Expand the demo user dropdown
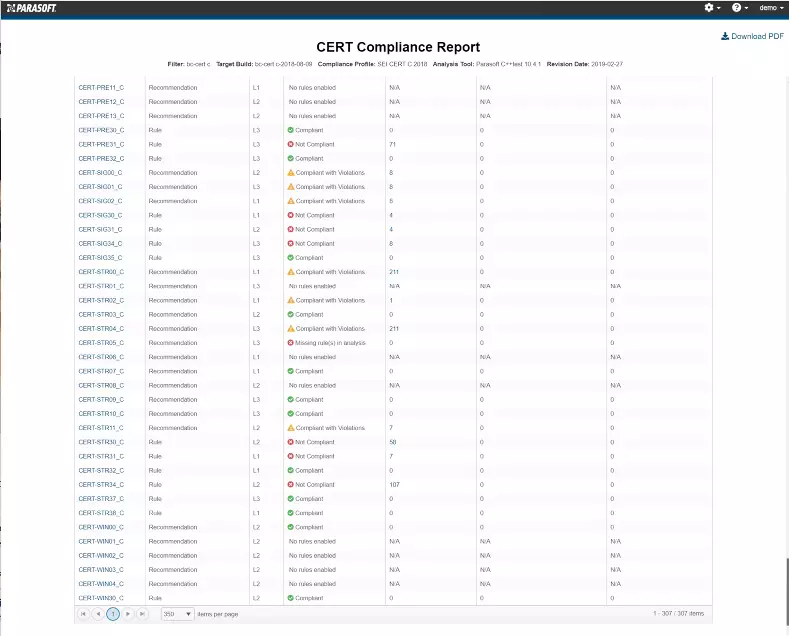 click(x=771, y=8)
